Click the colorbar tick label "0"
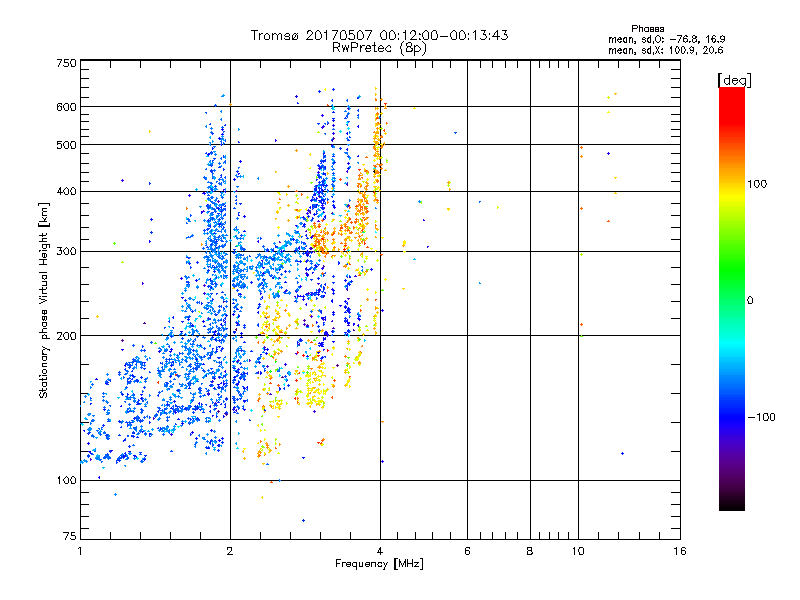This screenshot has height=600, width=800. coord(750,301)
